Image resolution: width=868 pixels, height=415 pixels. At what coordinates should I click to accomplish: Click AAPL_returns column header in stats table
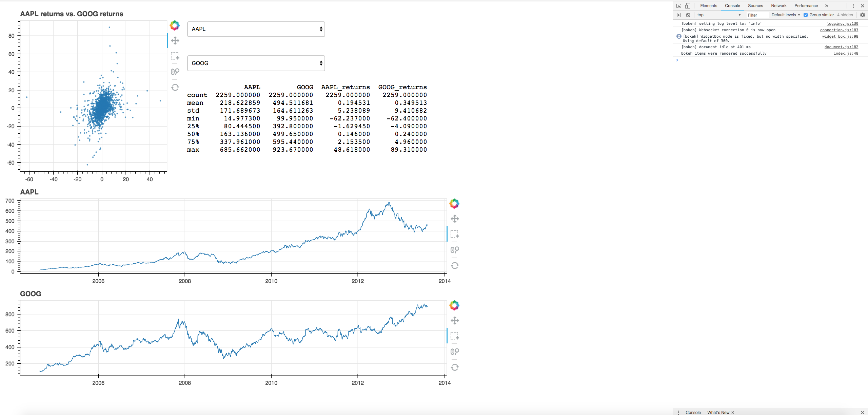pyautogui.click(x=346, y=87)
